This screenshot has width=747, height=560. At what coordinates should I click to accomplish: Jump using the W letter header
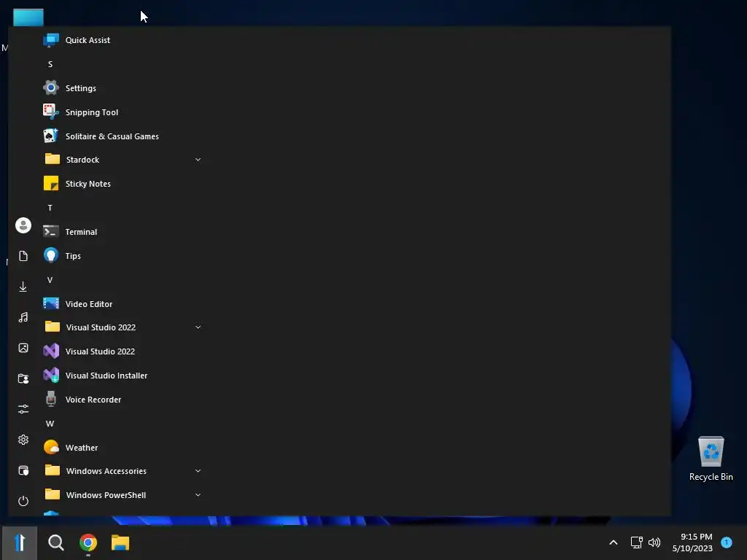50,424
